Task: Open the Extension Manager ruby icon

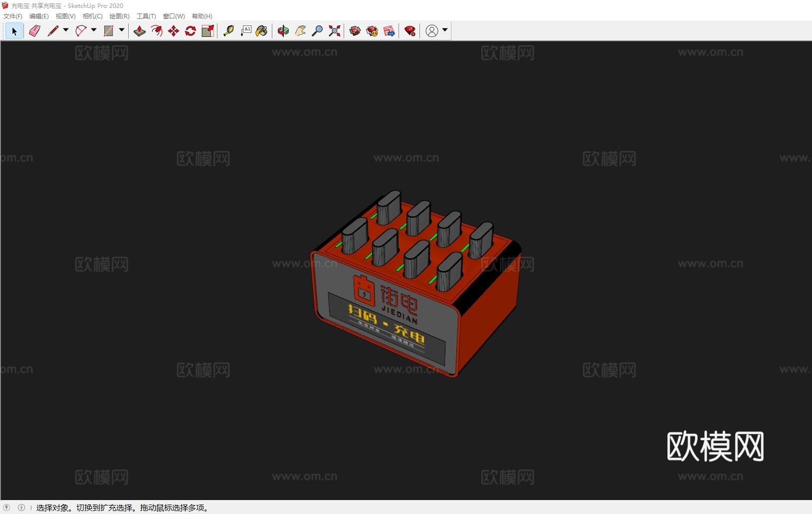Action: (x=410, y=31)
